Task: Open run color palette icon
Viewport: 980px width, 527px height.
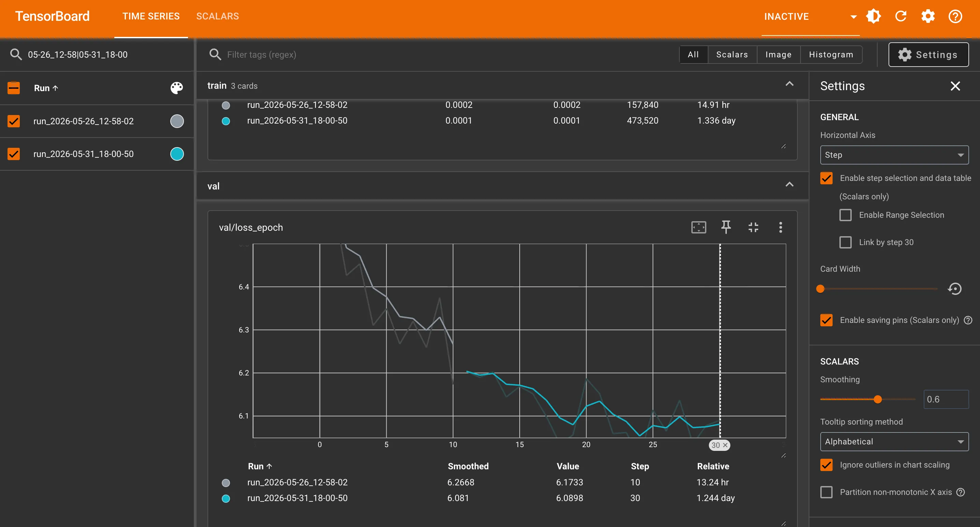Action: 176,88
